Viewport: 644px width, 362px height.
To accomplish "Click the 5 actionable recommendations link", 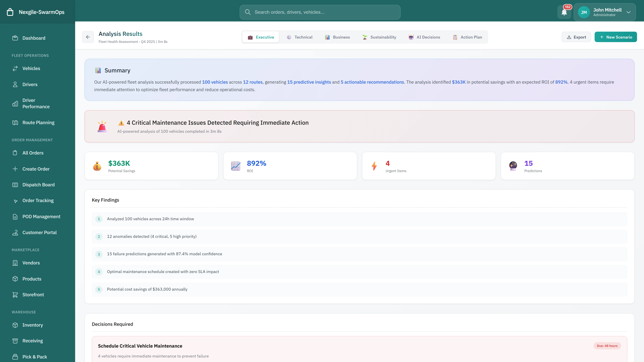I will pos(372,82).
